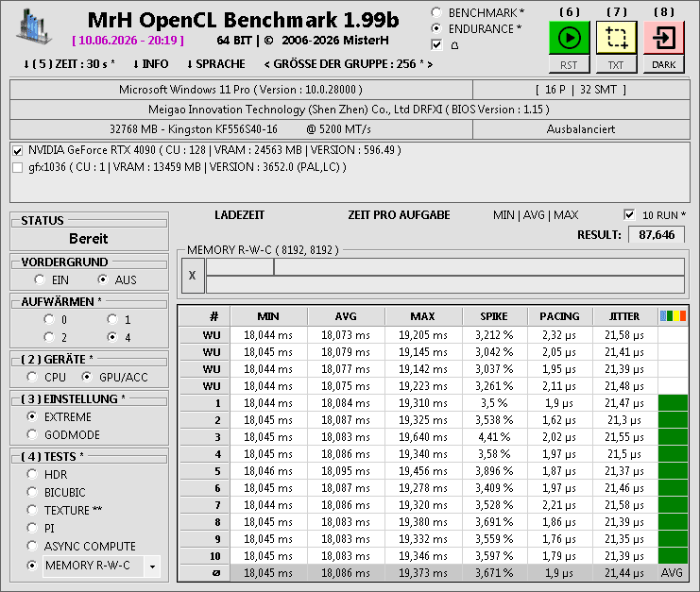Screen dimensions: 700x592
Task: Open the INFO menu
Action: click(x=150, y=64)
